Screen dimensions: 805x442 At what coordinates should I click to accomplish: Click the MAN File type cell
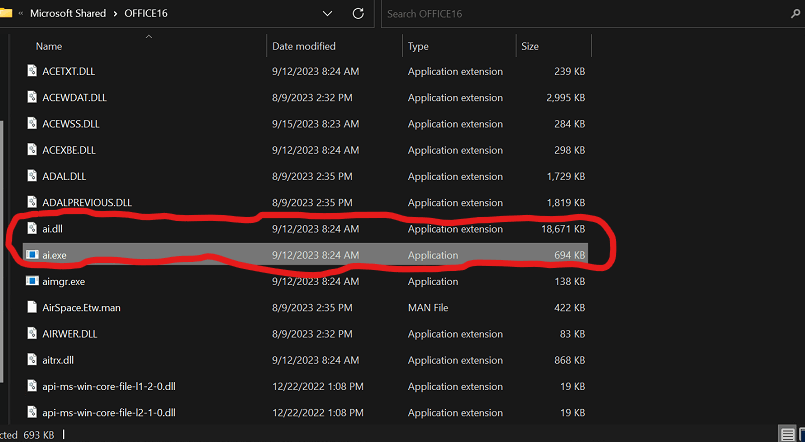point(428,308)
